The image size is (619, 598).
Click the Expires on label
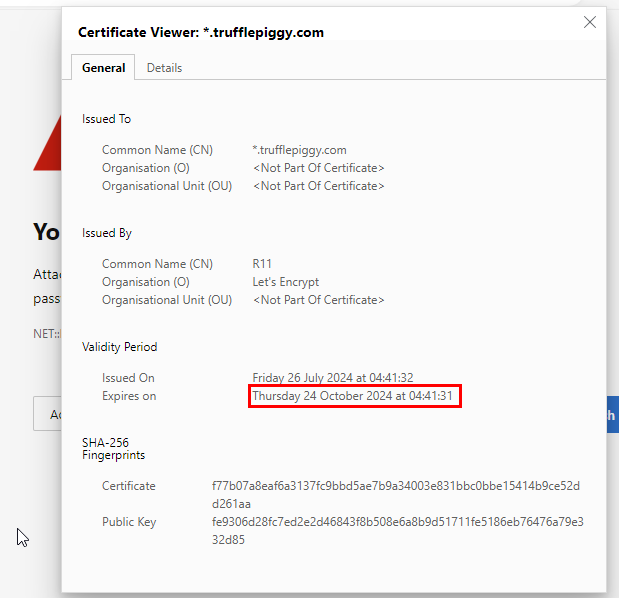[129, 396]
